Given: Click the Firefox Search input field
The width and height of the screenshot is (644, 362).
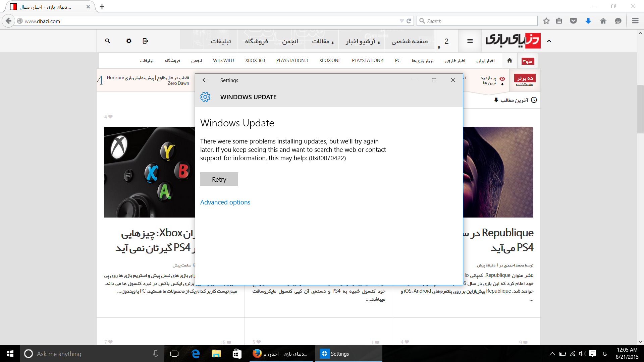Looking at the screenshot, I should tap(480, 21).
